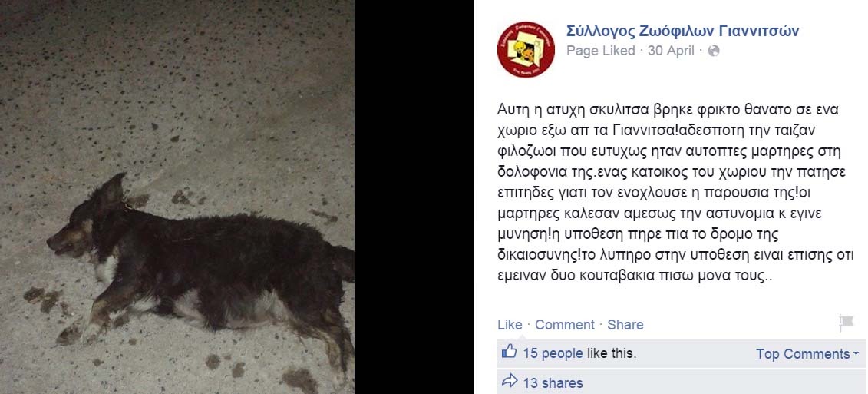Open the 13 shares list
Screen dimensions: 868x394
point(553,383)
